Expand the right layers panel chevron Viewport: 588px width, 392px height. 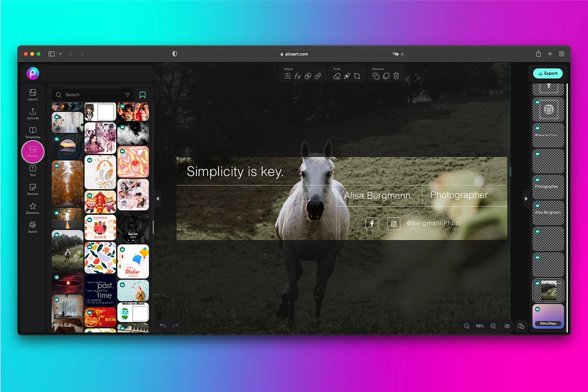click(525, 199)
